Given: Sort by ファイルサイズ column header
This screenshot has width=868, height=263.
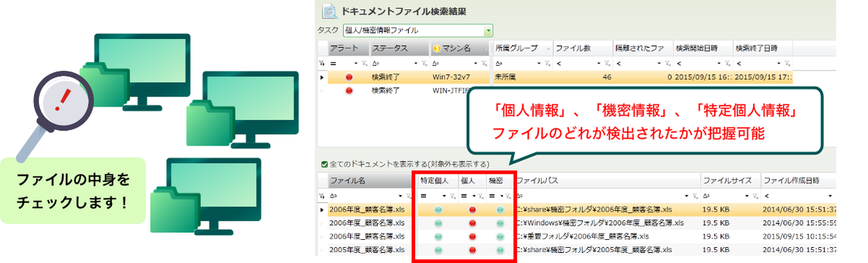Looking at the screenshot, I should click(x=730, y=181).
